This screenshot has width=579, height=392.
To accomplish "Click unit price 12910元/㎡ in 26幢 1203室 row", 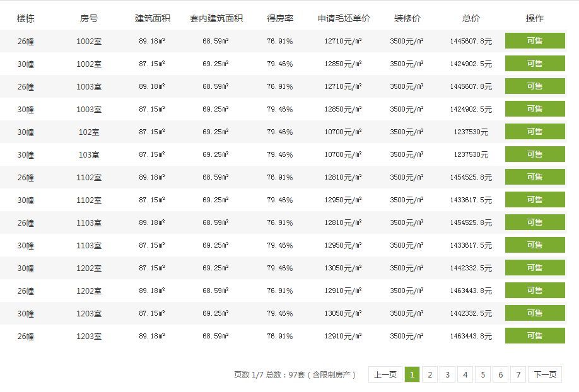I will (343, 337).
